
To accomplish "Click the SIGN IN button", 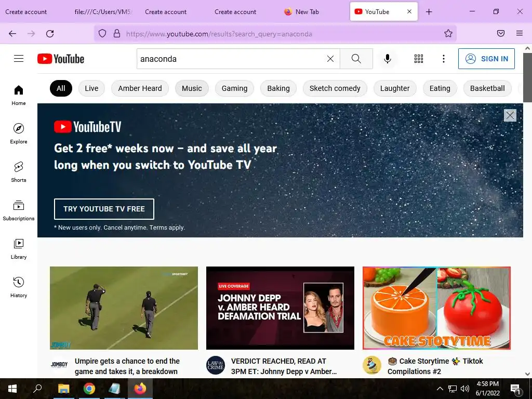I will pos(486,59).
